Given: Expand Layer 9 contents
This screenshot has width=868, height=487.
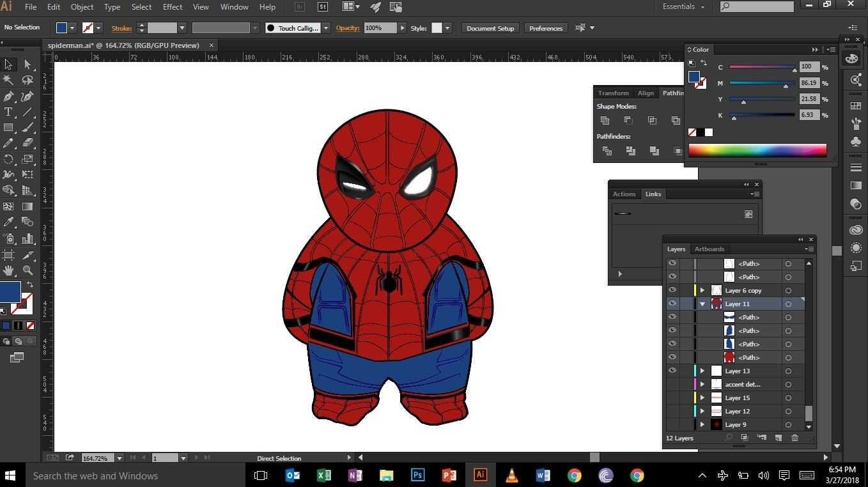Looking at the screenshot, I should pos(702,424).
